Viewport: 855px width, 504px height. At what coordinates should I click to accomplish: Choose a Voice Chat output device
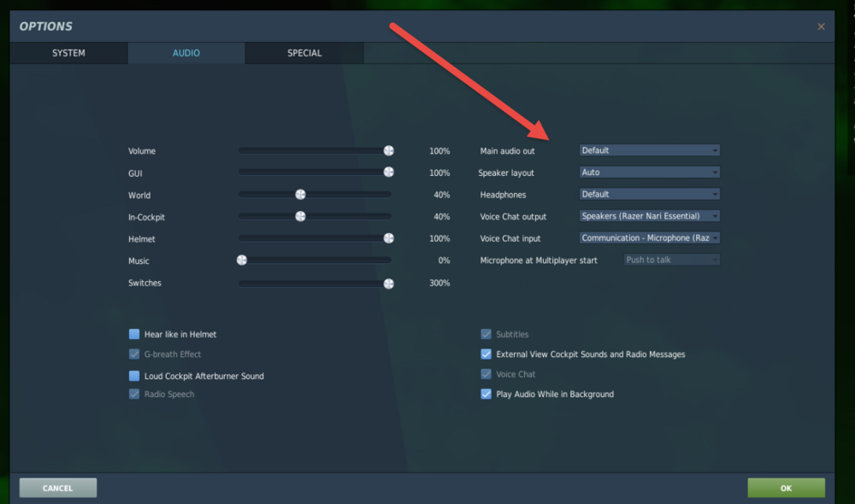click(649, 216)
